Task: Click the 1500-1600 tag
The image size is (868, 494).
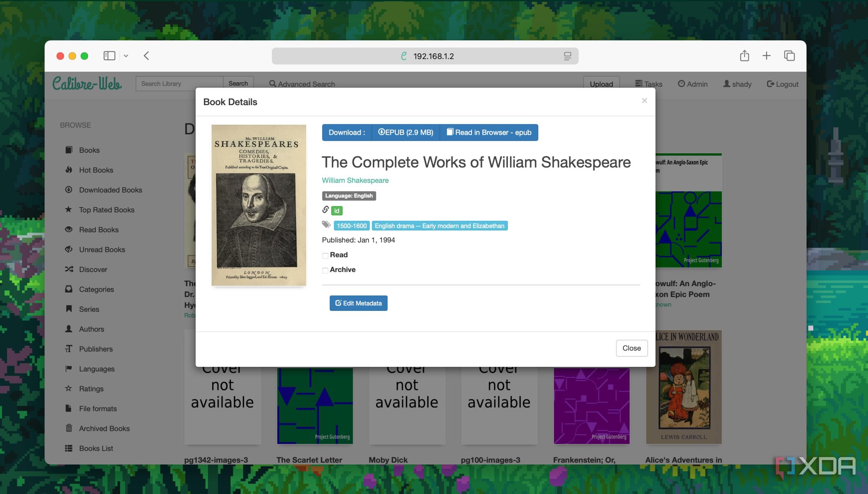Action: pyautogui.click(x=352, y=226)
